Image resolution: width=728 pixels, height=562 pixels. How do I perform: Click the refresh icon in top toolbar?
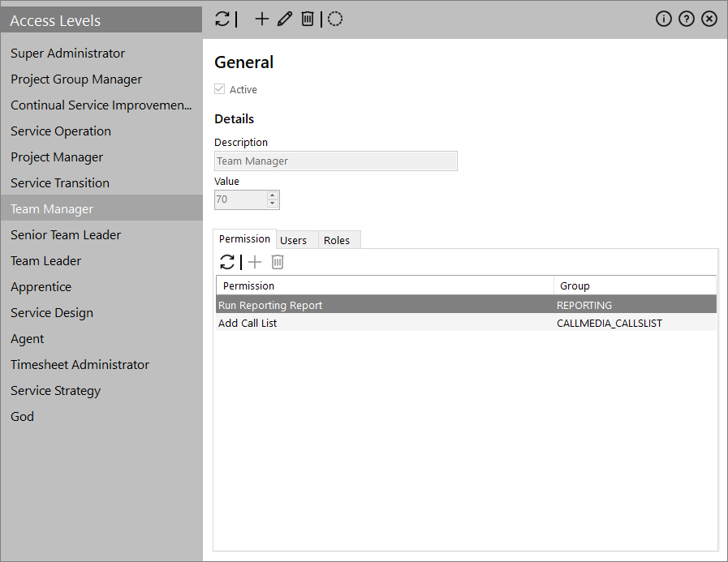click(x=222, y=19)
